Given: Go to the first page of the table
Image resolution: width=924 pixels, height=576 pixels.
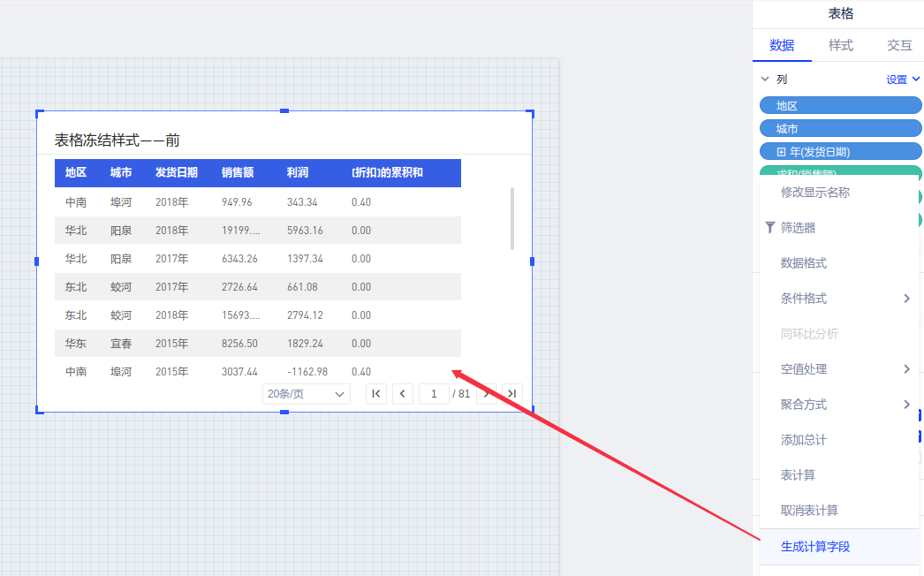Looking at the screenshot, I should [x=376, y=394].
